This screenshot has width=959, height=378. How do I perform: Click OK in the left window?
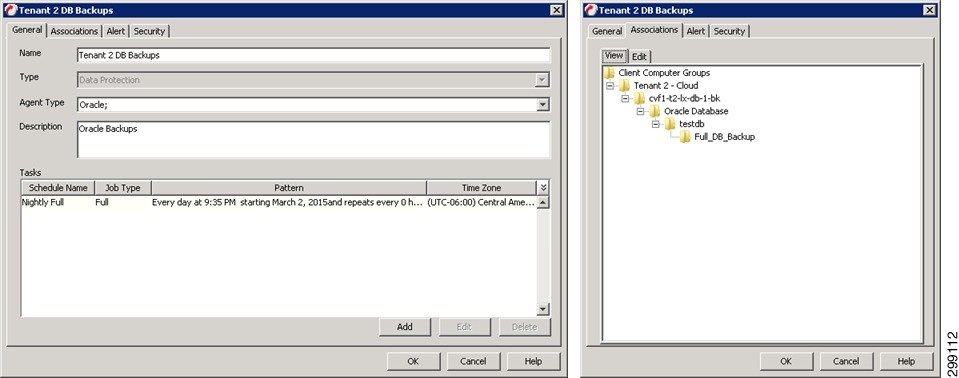[413, 361]
